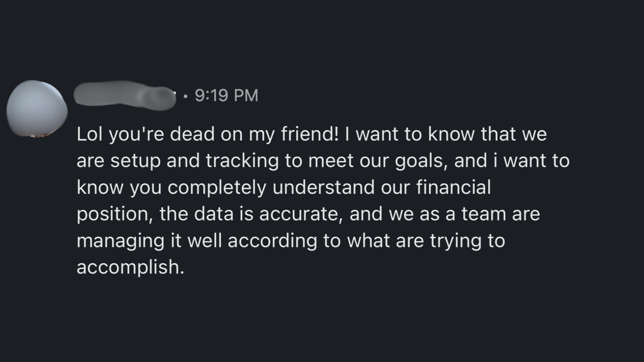The width and height of the screenshot is (644, 362).
Task: Click the word "financial" in the message
Action: pyautogui.click(x=453, y=187)
